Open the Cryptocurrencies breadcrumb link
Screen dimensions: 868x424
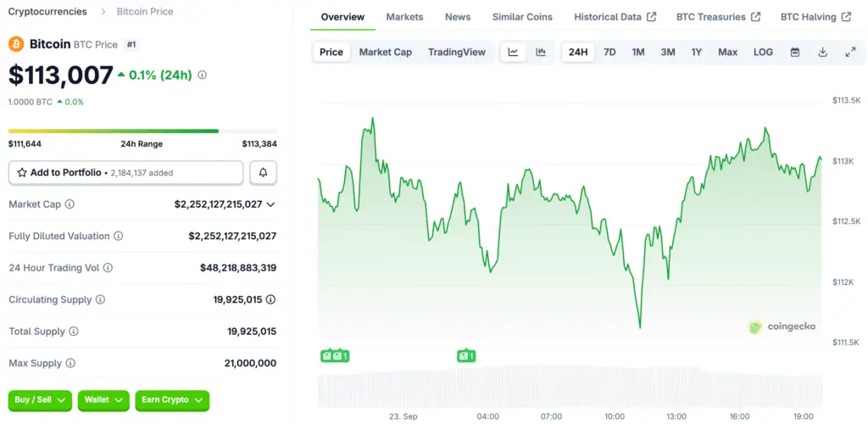[x=47, y=12]
